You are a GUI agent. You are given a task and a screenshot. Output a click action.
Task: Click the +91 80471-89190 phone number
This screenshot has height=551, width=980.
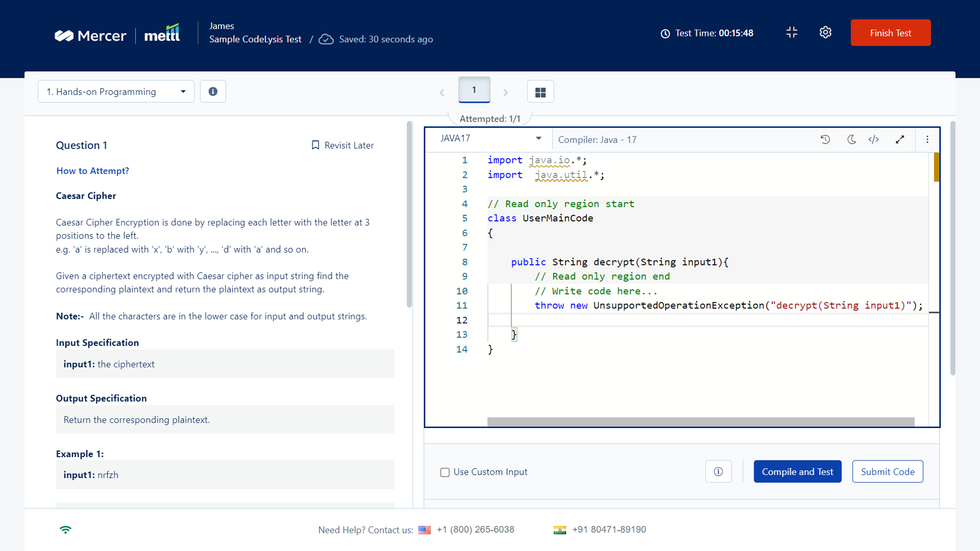coord(609,529)
